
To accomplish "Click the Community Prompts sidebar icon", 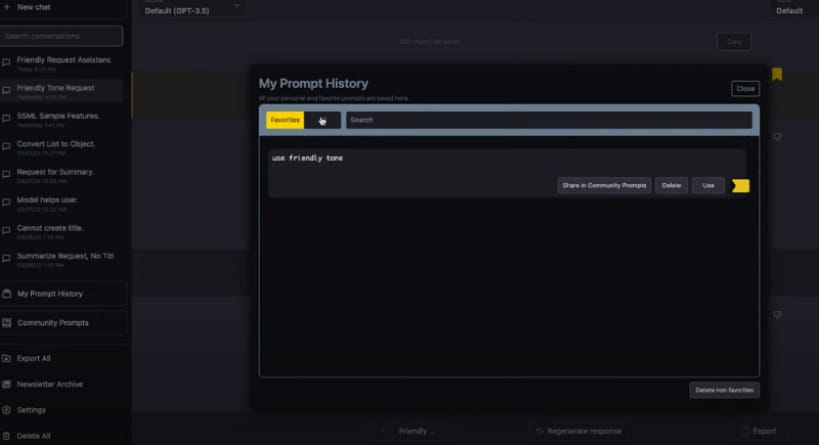I will pos(8,323).
